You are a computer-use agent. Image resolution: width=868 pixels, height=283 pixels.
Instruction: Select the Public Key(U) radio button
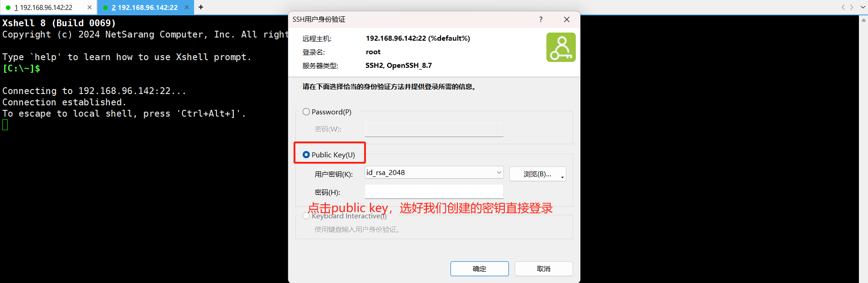(x=306, y=155)
